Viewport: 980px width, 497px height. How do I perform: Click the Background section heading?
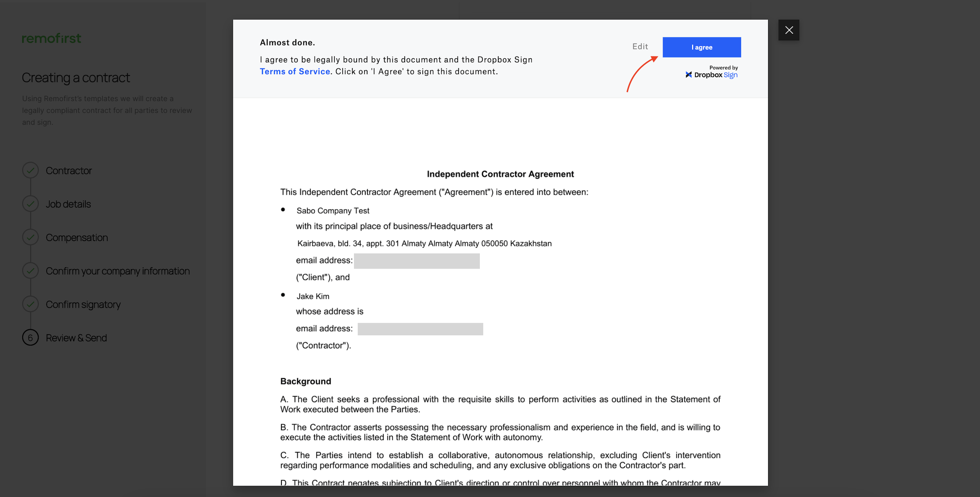pyautogui.click(x=306, y=381)
